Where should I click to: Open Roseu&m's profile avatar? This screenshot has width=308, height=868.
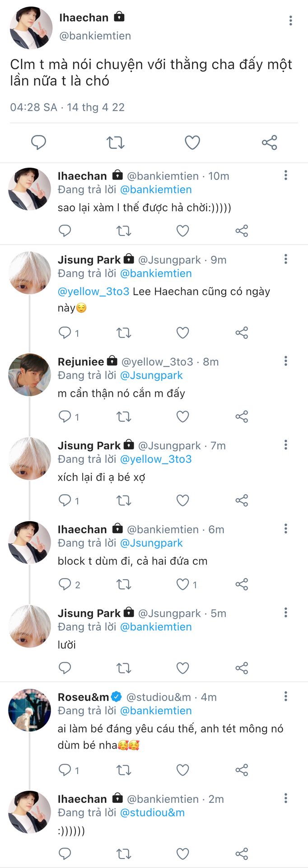(x=29, y=710)
